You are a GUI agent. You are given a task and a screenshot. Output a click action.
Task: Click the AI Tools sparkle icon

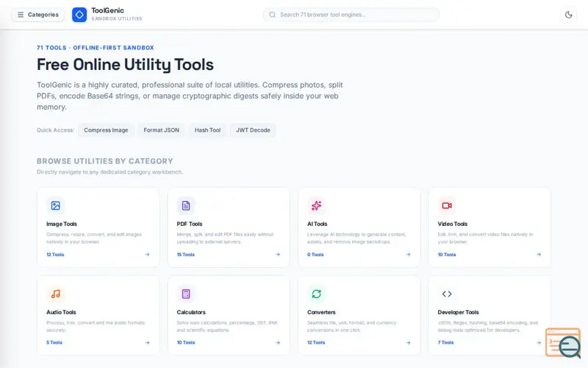pyautogui.click(x=317, y=205)
